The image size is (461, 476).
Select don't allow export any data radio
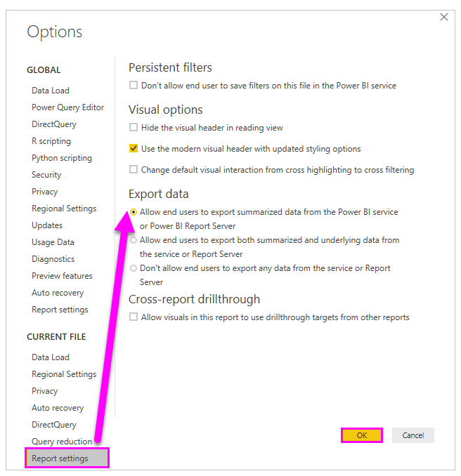click(134, 268)
